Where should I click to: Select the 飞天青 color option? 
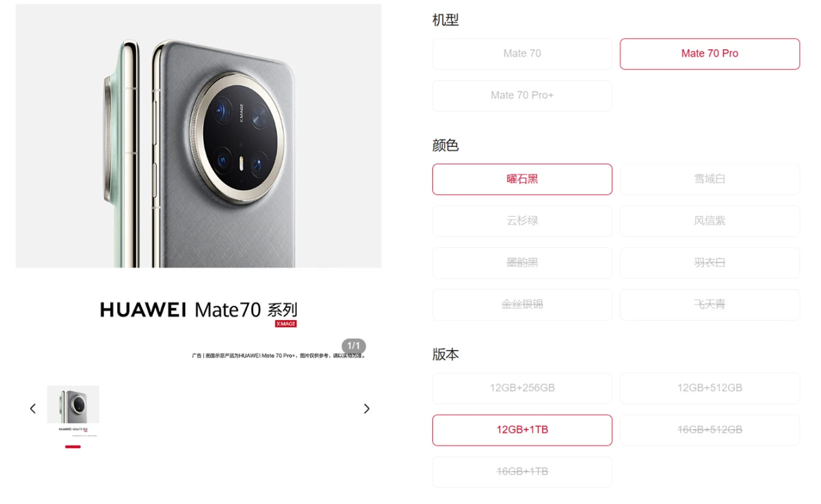(x=709, y=304)
